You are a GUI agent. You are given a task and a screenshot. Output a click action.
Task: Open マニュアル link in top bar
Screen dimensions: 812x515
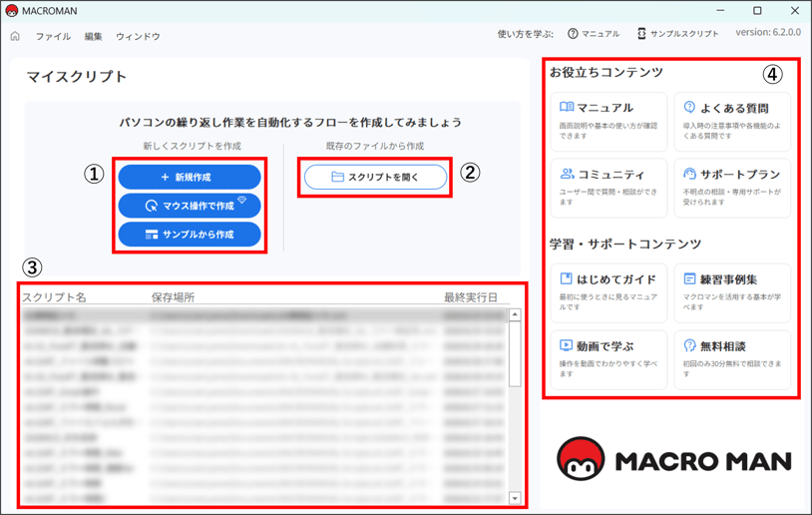594,34
